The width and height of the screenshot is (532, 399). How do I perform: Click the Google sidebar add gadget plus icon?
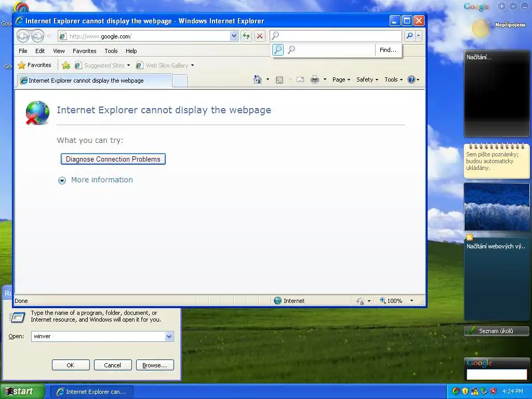(502, 6)
